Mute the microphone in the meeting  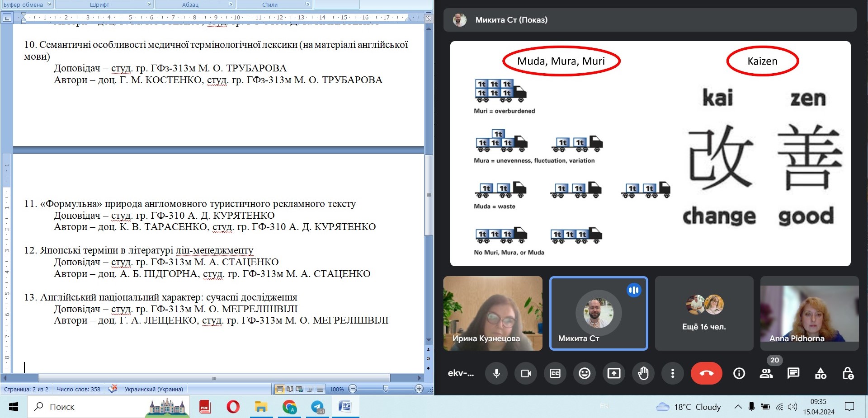point(496,373)
